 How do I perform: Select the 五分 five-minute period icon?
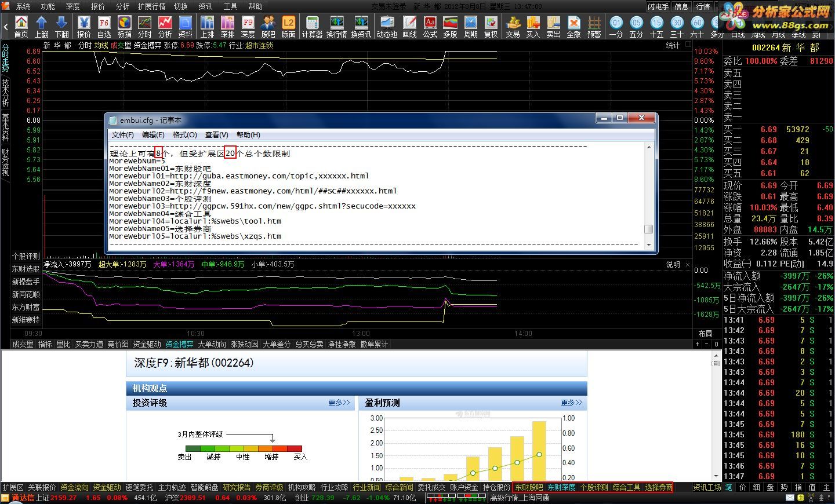pos(637,27)
